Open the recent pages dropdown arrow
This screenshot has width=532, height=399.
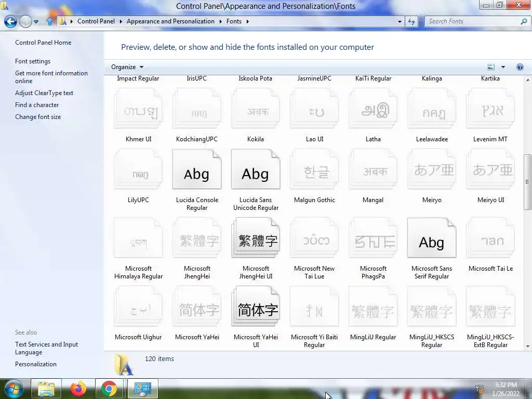36,21
